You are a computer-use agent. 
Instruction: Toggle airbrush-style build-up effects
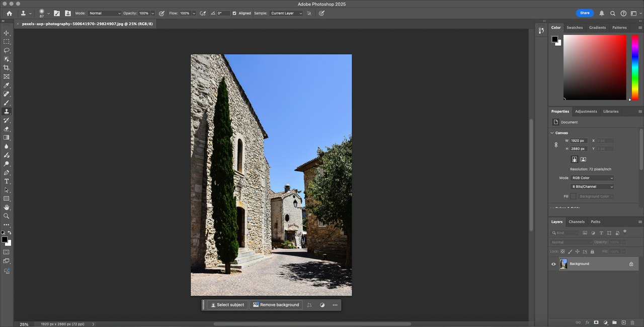(x=202, y=13)
